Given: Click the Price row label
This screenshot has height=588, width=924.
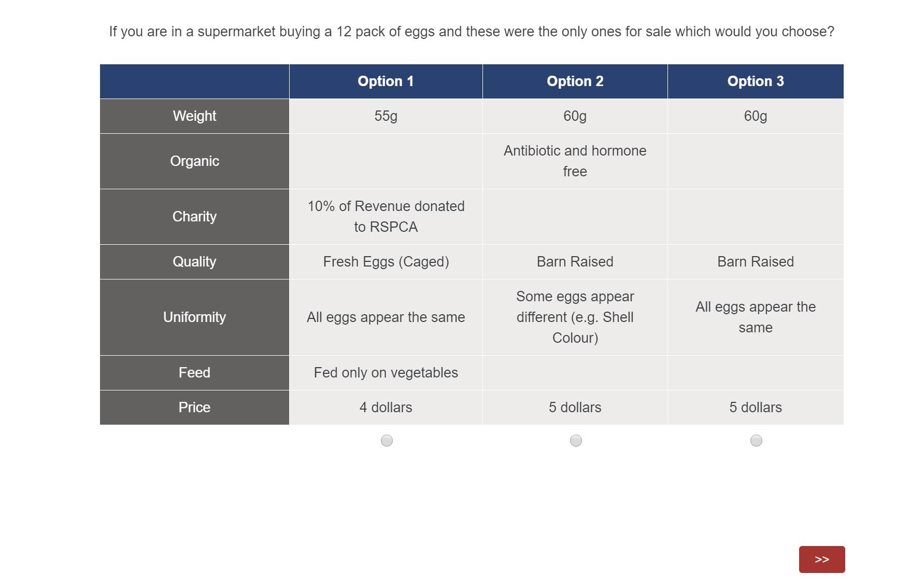Looking at the screenshot, I should [x=194, y=407].
